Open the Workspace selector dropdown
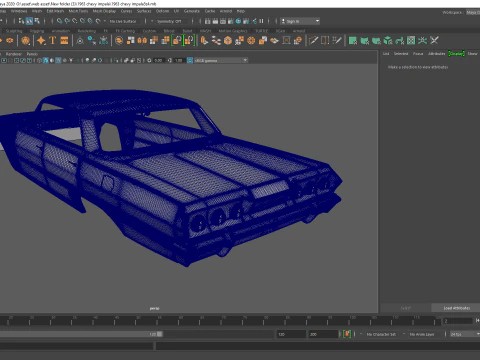Screen dimensions: 480x360 pyautogui.click(x=473, y=12)
